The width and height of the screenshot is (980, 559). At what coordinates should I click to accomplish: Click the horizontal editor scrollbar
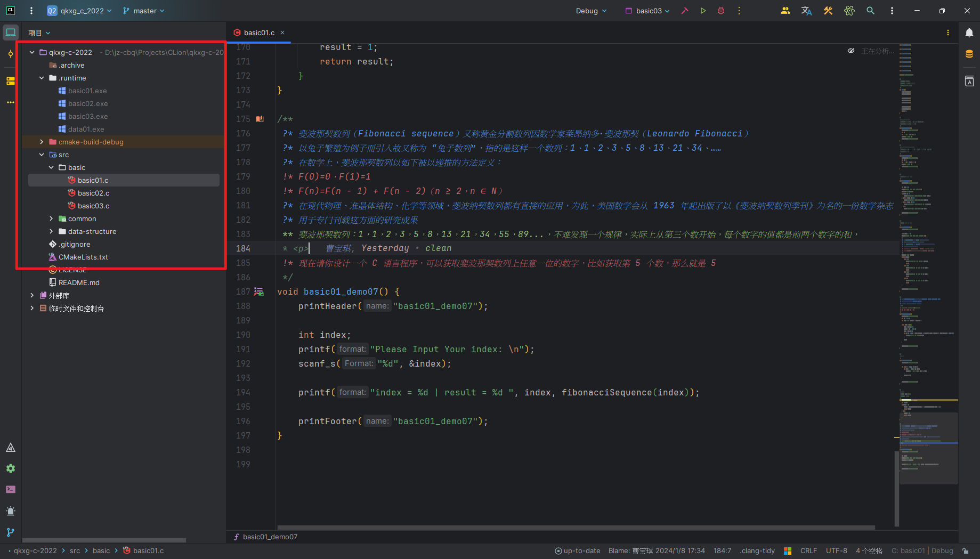[576, 528]
